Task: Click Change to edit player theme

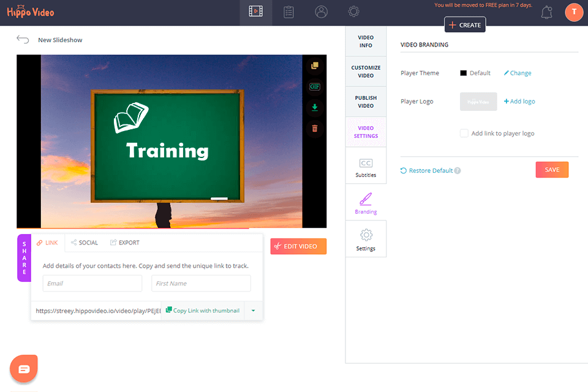Action: click(x=518, y=73)
